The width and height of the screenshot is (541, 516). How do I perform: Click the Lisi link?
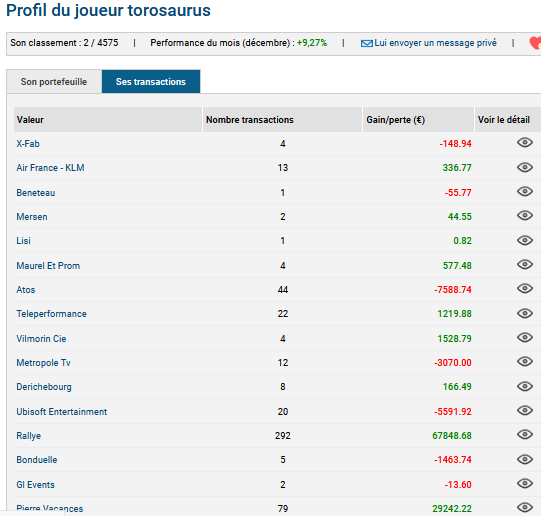pyautogui.click(x=23, y=241)
